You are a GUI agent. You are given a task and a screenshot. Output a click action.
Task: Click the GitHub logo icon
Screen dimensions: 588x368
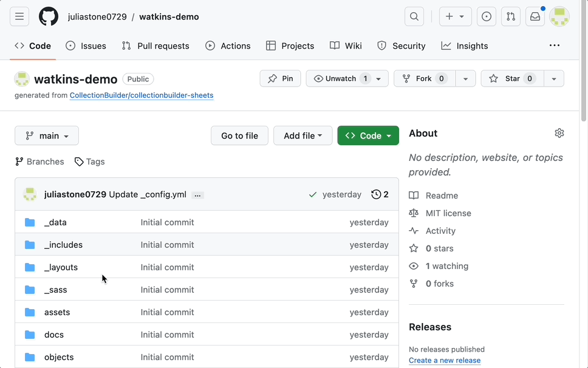coord(49,17)
